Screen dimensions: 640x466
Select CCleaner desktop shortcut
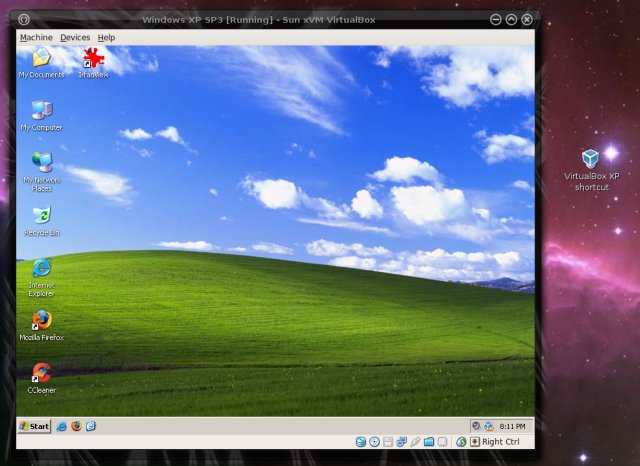point(42,378)
